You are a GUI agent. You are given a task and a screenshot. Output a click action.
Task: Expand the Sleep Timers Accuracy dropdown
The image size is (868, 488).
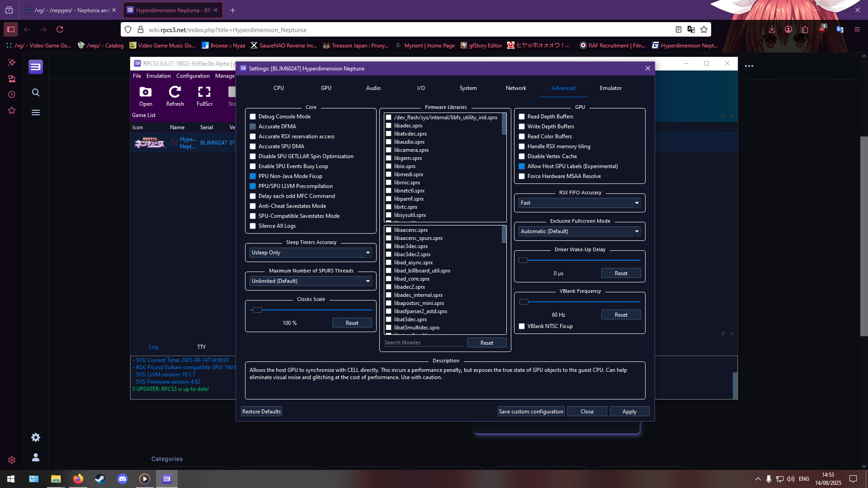[311, 253]
